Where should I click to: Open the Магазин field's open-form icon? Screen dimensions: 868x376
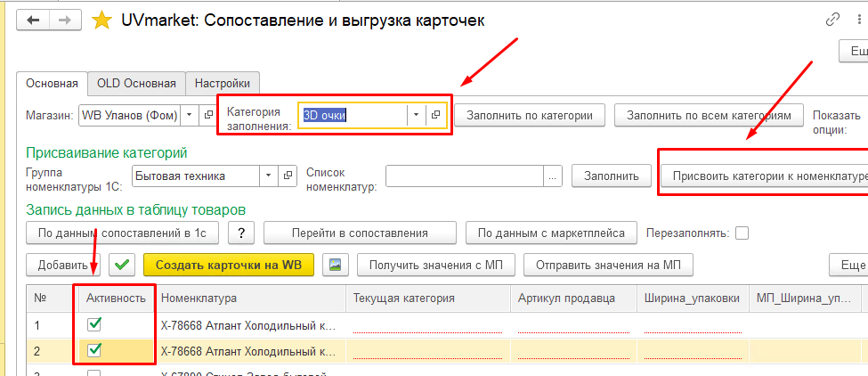click(x=208, y=115)
